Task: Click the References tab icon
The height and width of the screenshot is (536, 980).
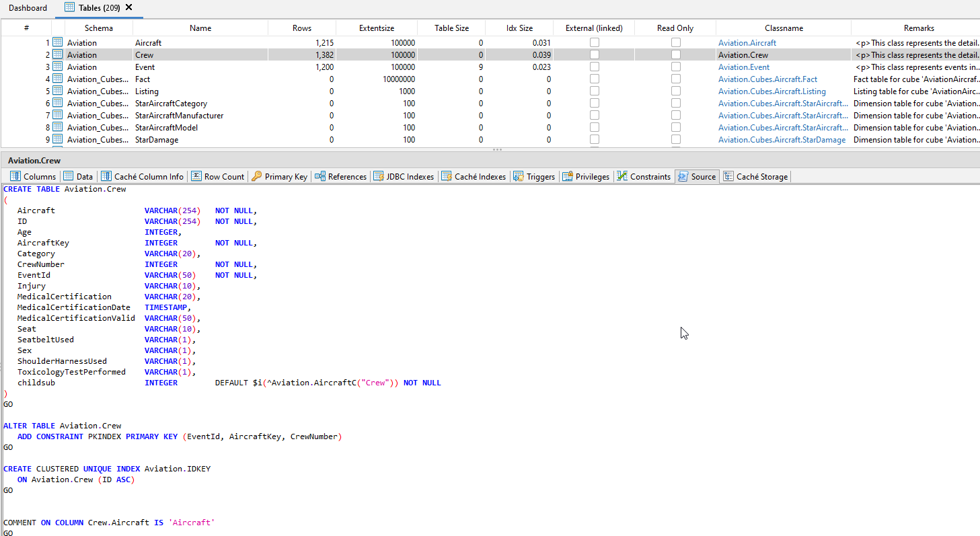Action: [x=322, y=176]
